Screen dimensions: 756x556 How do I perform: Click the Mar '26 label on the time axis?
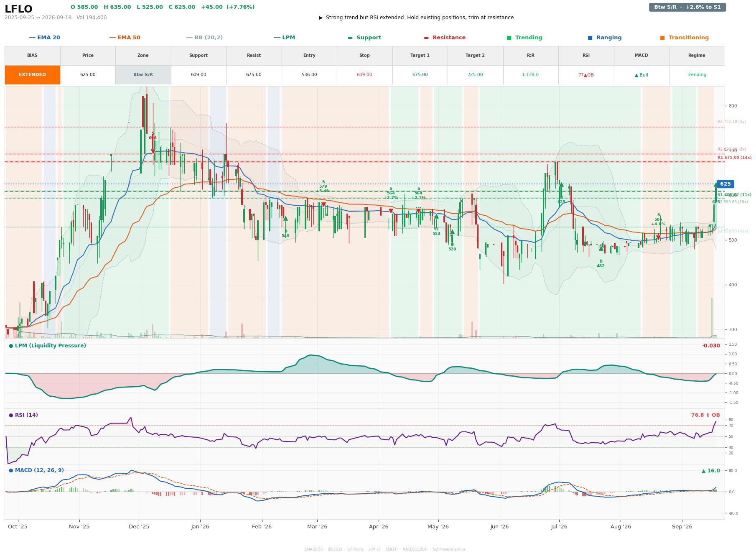317,527
